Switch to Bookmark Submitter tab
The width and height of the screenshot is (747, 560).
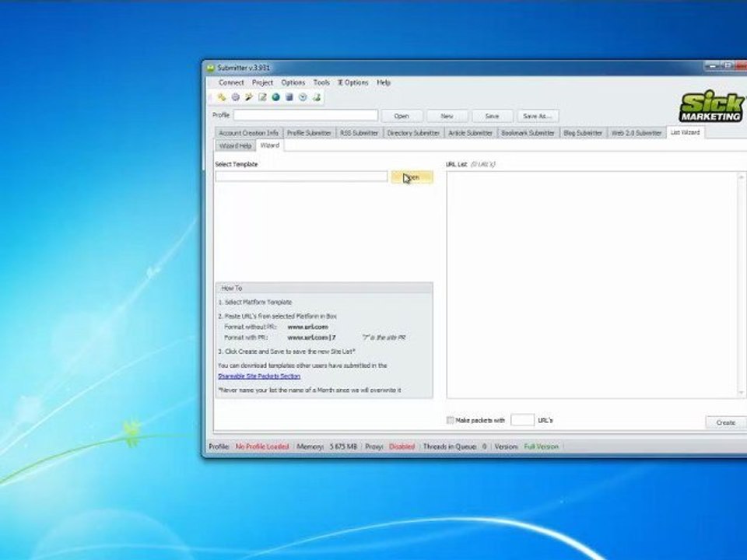pyautogui.click(x=528, y=133)
